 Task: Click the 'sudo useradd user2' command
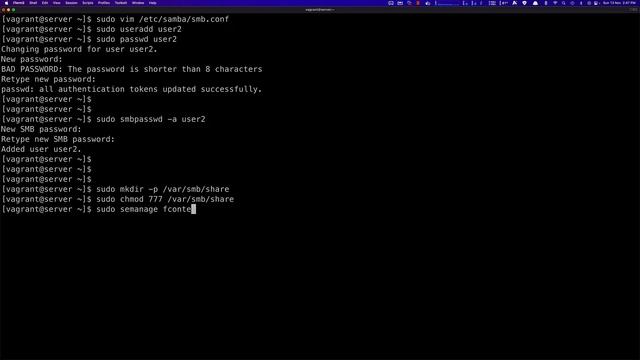pyautogui.click(x=139, y=29)
